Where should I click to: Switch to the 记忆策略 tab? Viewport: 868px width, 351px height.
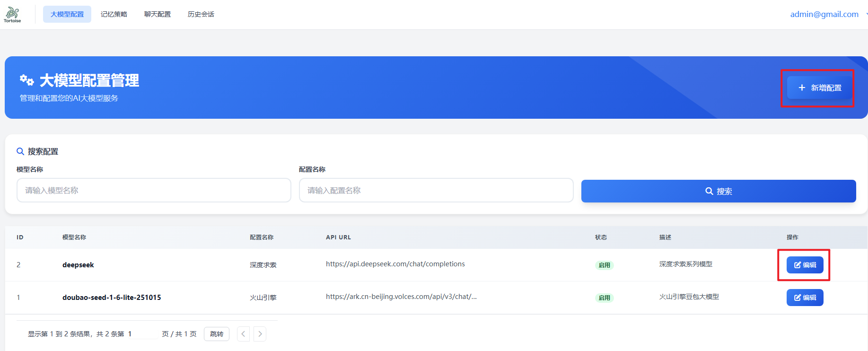(x=114, y=14)
